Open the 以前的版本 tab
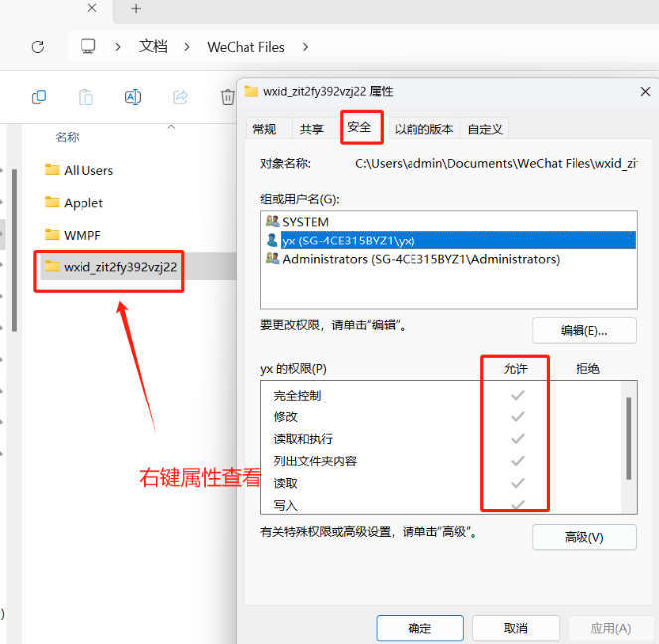659x644 pixels. (423, 129)
